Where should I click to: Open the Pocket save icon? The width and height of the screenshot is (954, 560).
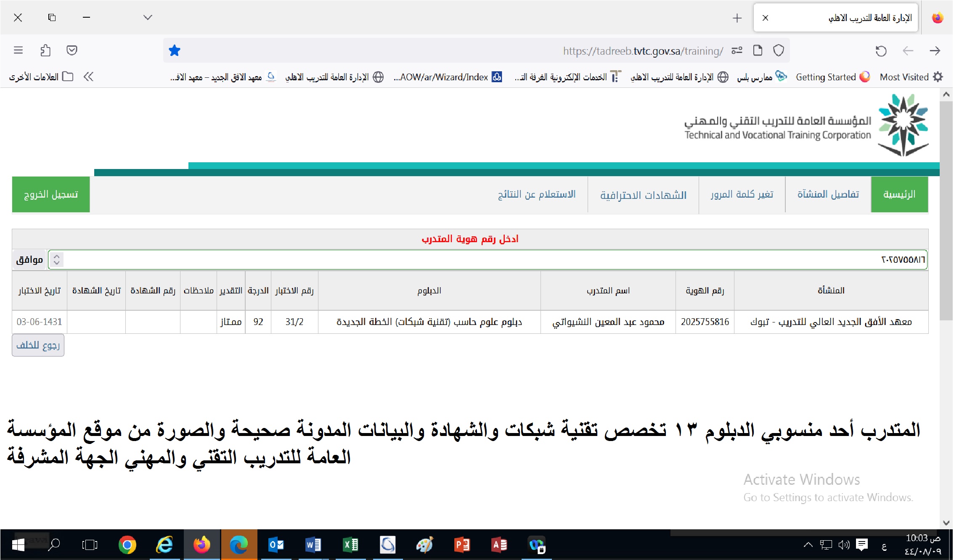(72, 50)
